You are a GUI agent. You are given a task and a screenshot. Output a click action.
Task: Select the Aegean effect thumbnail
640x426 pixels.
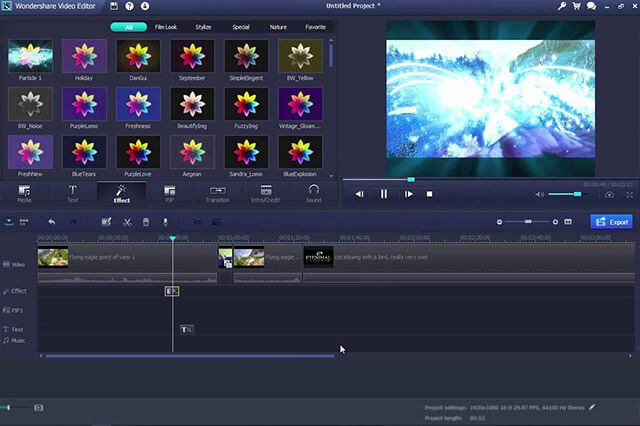(192, 152)
